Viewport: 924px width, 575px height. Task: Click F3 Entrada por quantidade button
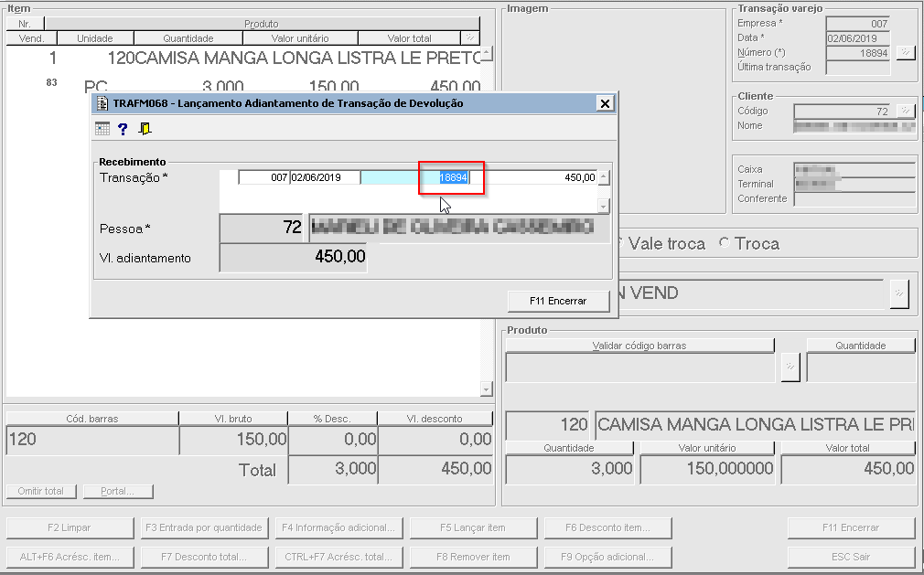pos(204,527)
